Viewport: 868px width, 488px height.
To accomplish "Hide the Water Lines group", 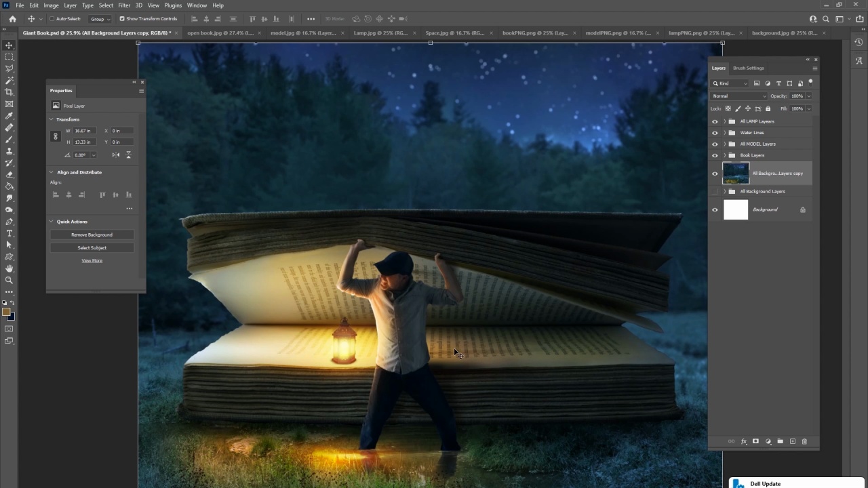I will [x=715, y=133].
